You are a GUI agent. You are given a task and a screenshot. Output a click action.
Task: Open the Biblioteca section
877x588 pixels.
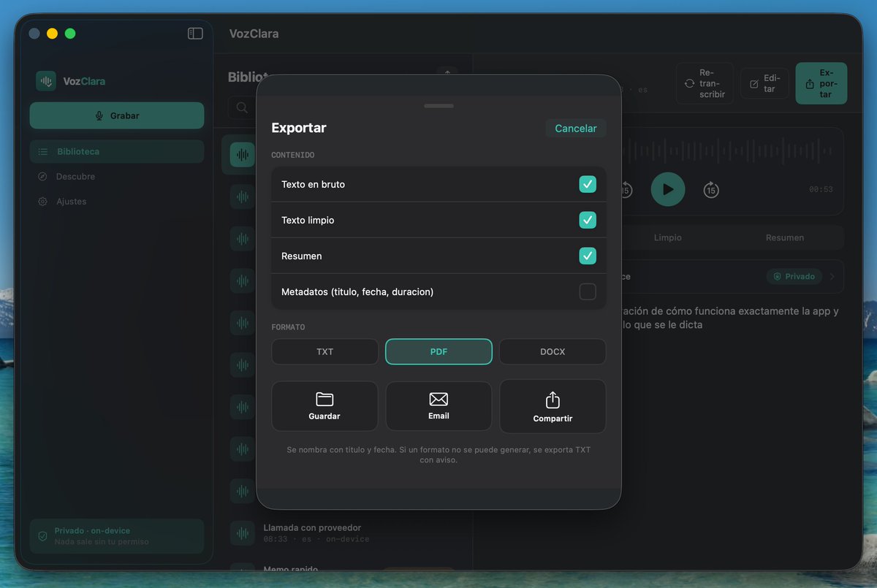(x=117, y=151)
